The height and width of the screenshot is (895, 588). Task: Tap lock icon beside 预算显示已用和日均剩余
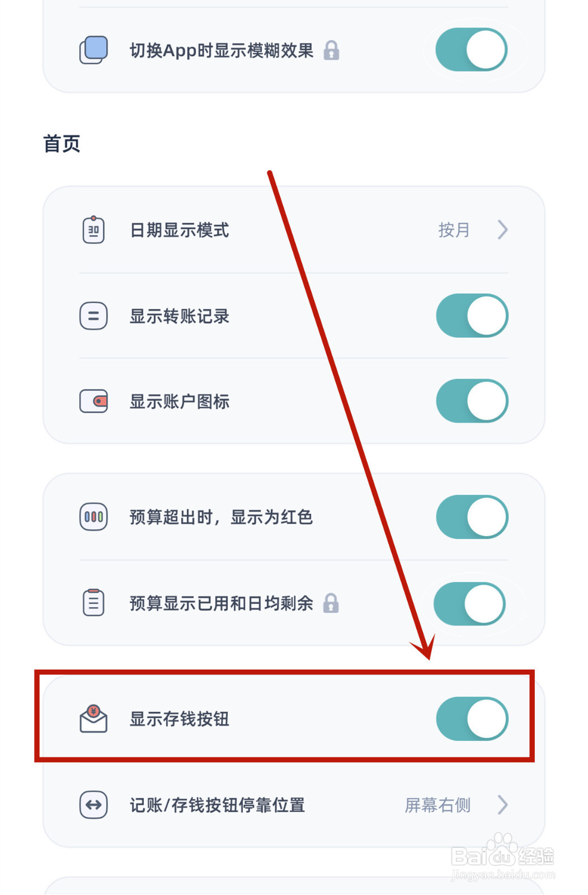[331, 603]
